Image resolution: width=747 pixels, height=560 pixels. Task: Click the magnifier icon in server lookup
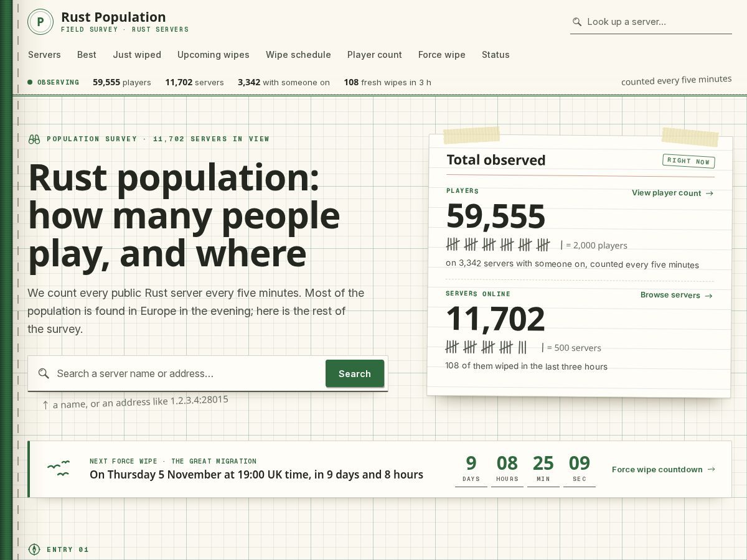coord(577,22)
